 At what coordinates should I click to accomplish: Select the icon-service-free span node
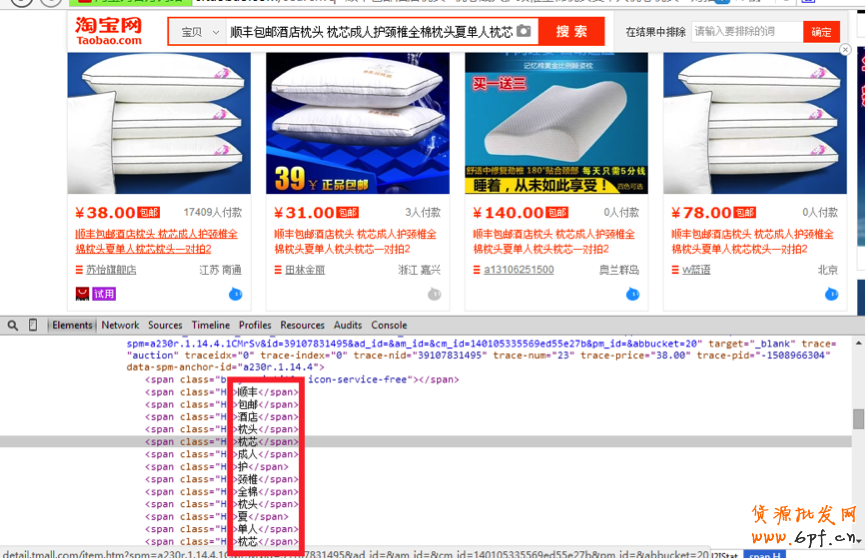tap(302, 379)
